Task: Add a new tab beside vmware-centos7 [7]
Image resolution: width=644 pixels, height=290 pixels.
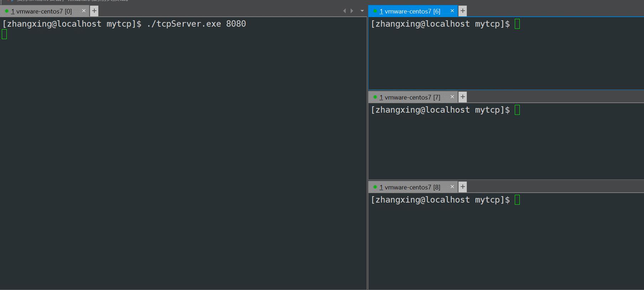Action: tap(462, 97)
